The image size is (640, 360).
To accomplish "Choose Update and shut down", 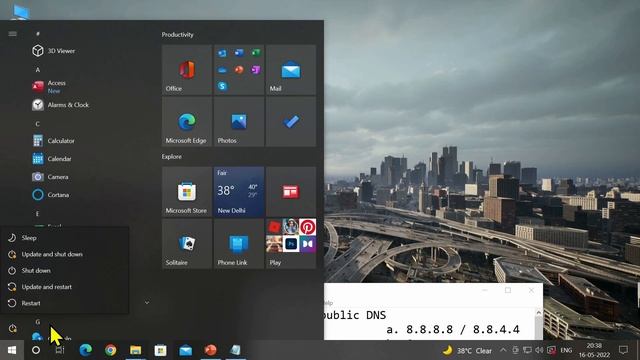I will point(64,254).
